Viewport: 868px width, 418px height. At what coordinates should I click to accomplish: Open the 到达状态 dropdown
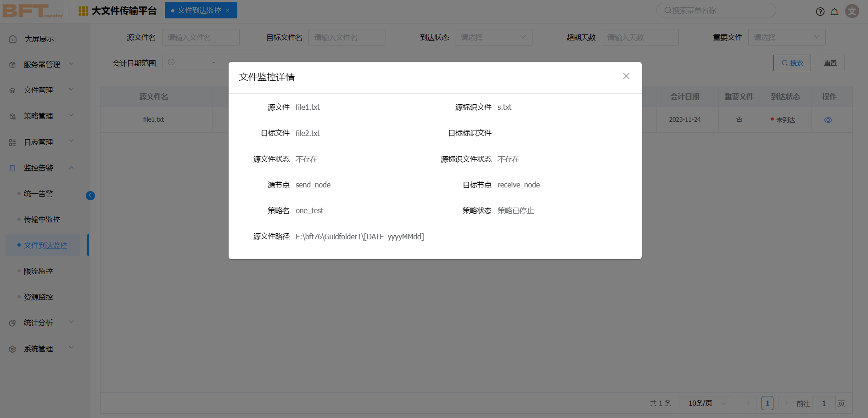point(493,37)
